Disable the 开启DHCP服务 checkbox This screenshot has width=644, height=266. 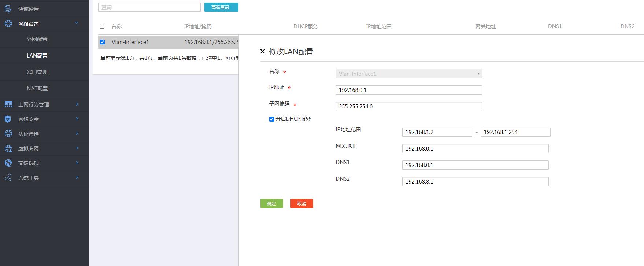[271, 119]
